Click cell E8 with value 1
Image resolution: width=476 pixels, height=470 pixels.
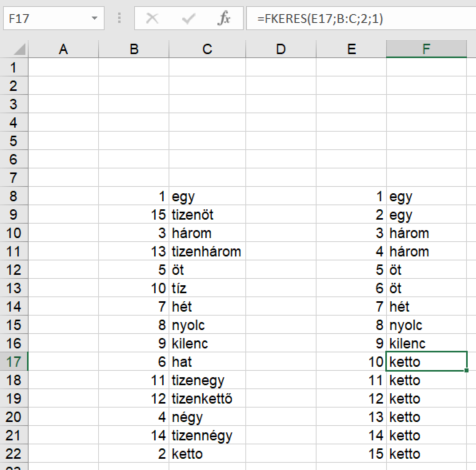pyautogui.click(x=351, y=196)
